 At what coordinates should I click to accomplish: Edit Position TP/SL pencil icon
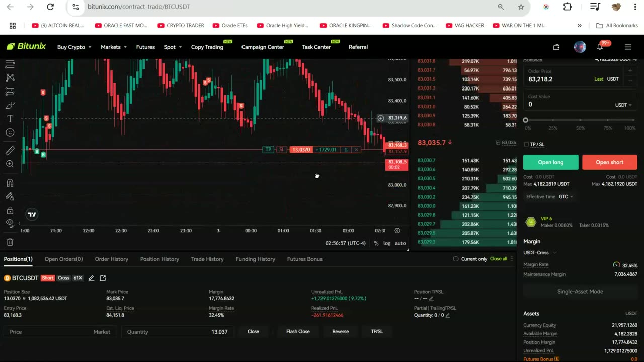click(431, 299)
